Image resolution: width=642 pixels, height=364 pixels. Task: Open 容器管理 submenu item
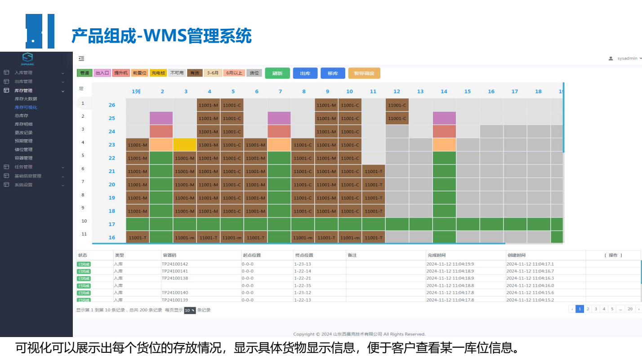[x=23, y=158]
